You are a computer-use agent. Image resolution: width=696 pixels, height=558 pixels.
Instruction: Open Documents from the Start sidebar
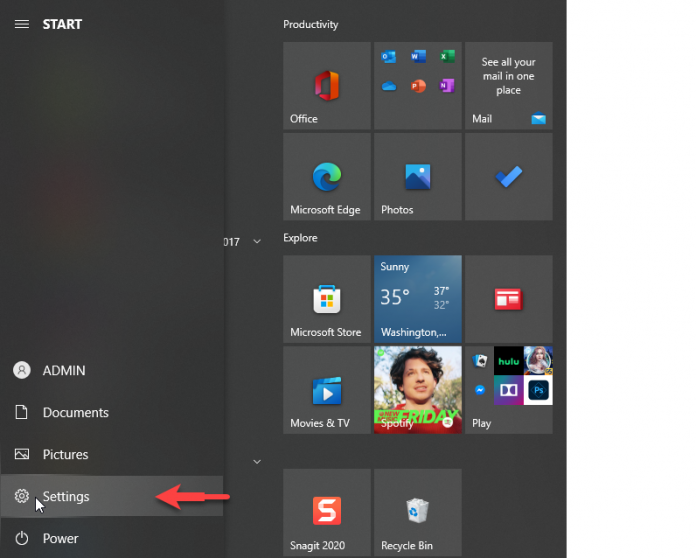75,412
